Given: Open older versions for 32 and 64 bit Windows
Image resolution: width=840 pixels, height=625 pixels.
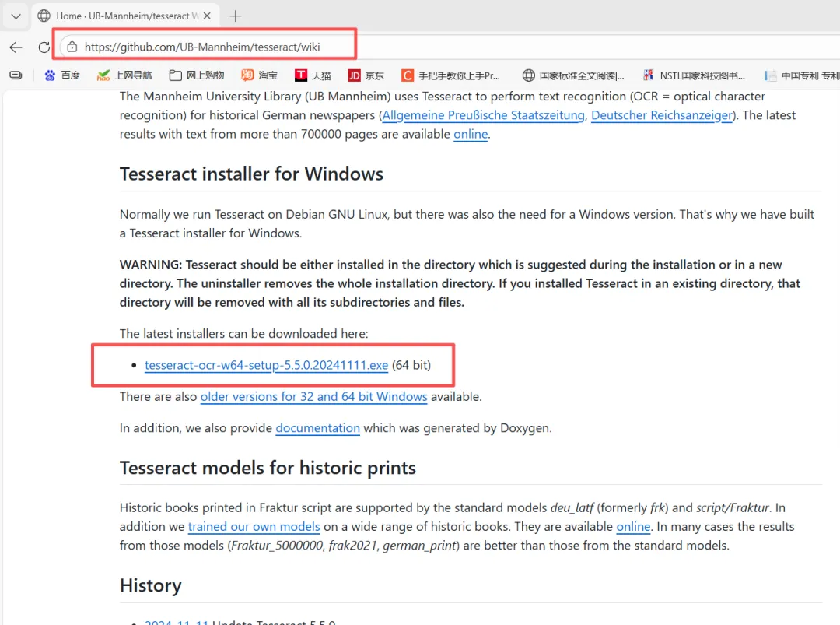Looking at the screenshot, I should pyautogui.click(x=314, y=397).
